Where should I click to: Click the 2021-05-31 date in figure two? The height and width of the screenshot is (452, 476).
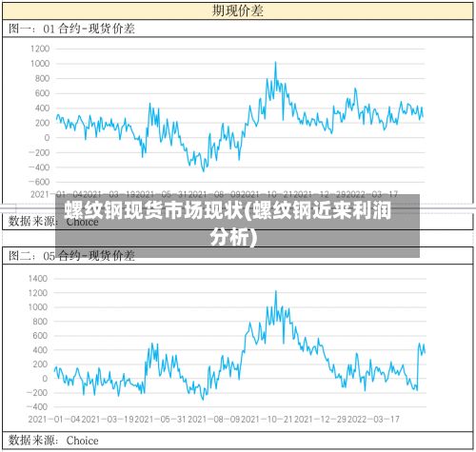[161, 420]
